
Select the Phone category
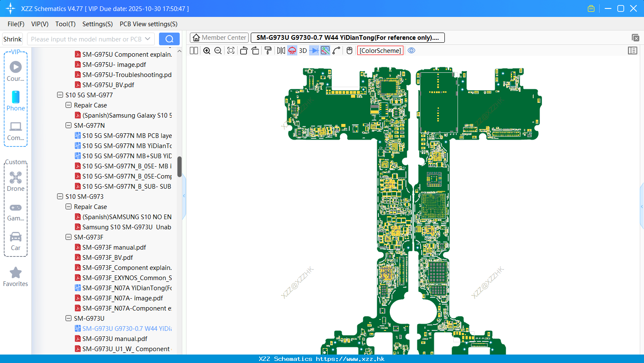pyautogui.click(x=16, y=101)
